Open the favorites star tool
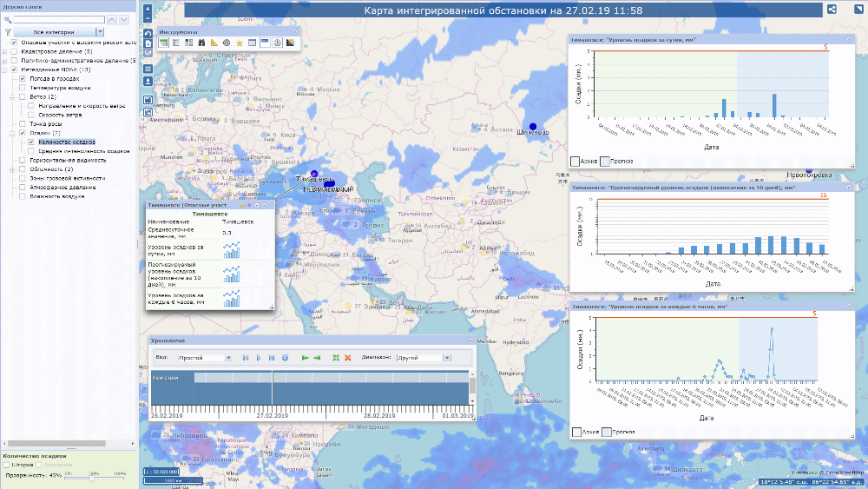This screenshot has width=868, height=489. click(x=240, y=43)
